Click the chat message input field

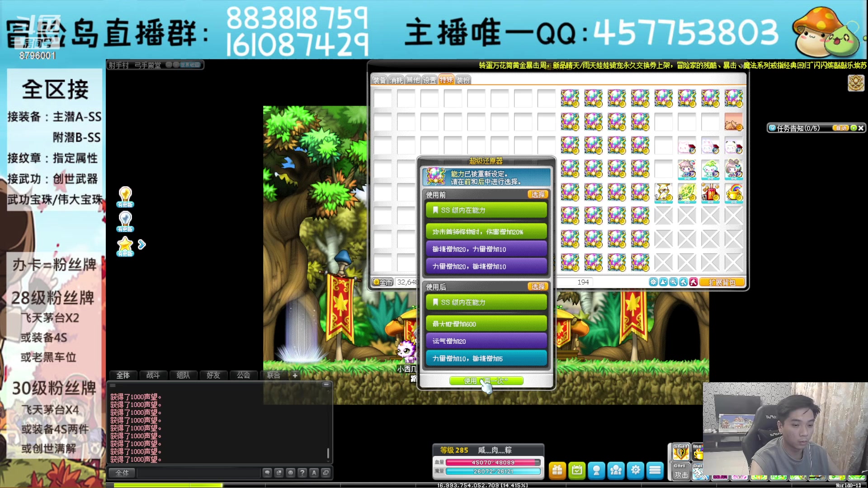198,473
